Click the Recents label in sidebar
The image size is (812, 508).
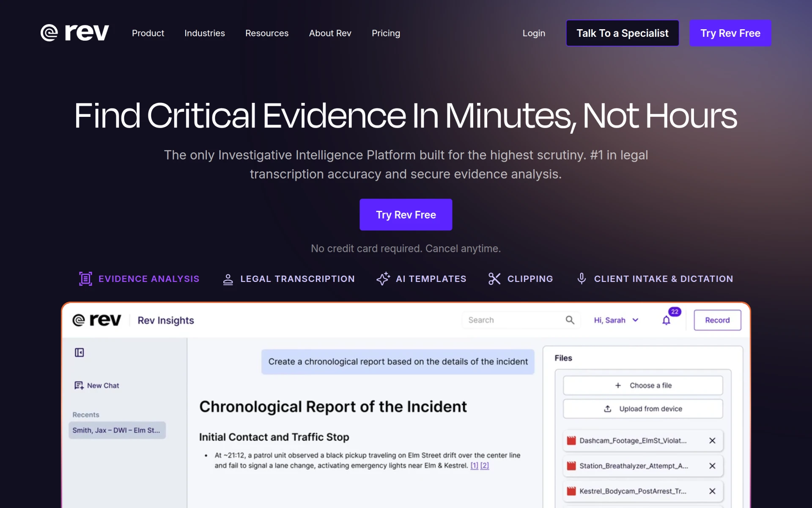pos(86,415)
